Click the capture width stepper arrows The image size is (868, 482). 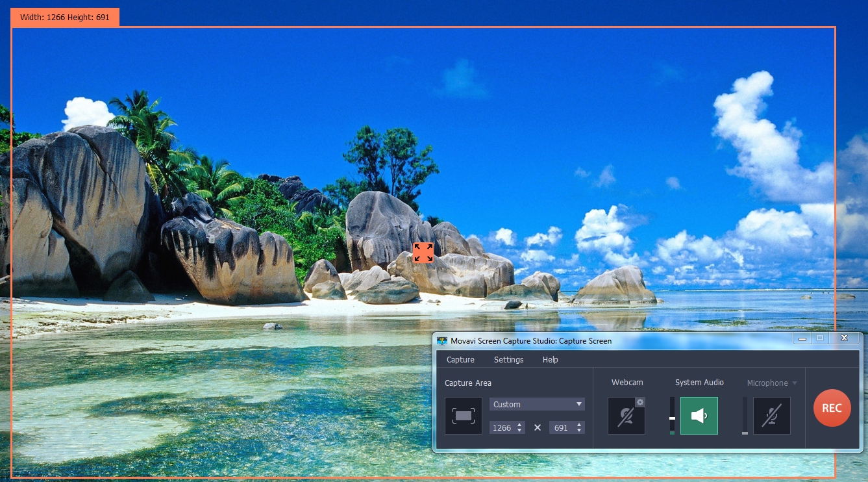pyautogui.click(x=520, y=427)
